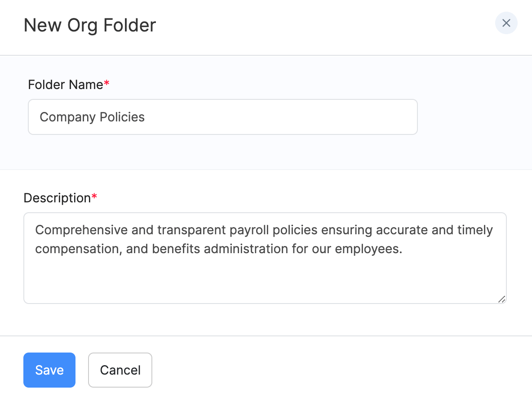
Task: Cancel the new folder creation
Action: pyautogui.click(x=120, y=370)
